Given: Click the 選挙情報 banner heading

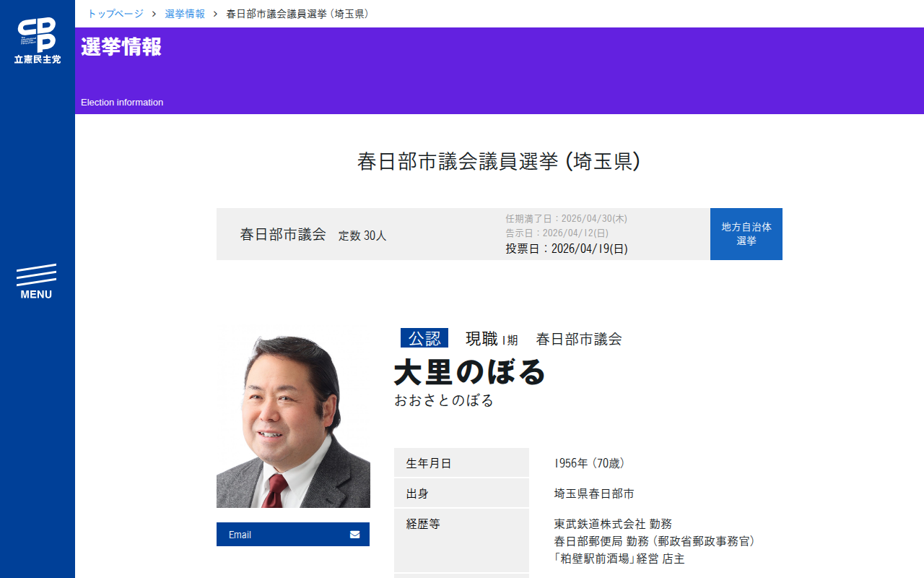Looking at the screenshot, I should [121, 47].
